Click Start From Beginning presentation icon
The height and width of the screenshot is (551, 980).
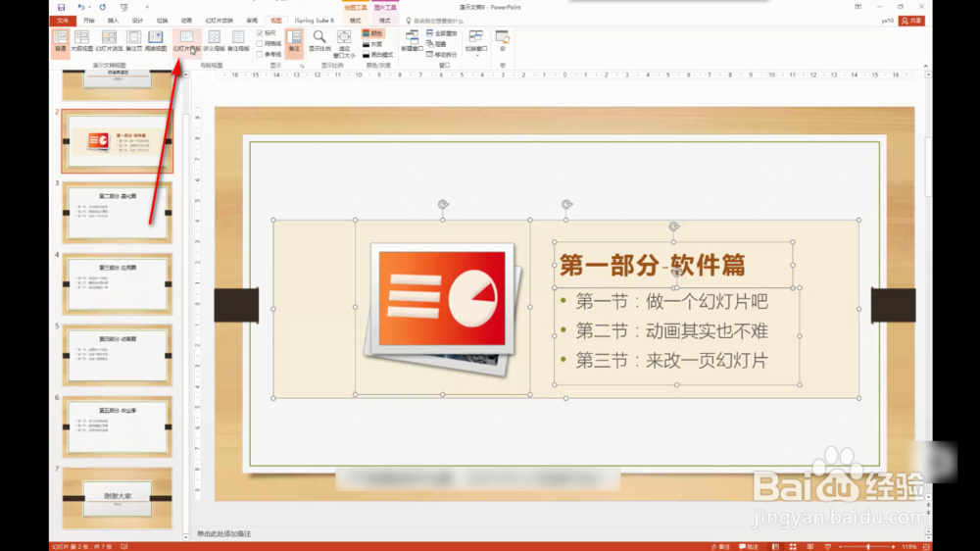point(123,8)
